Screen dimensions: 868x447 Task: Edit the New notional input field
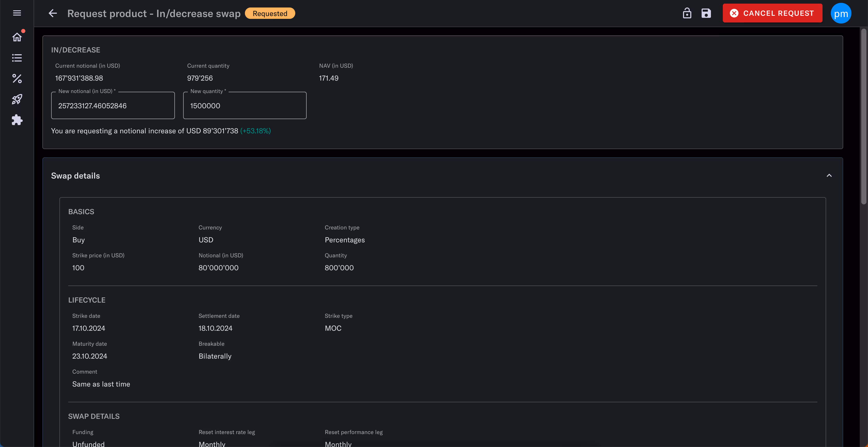tap(113, 105)
